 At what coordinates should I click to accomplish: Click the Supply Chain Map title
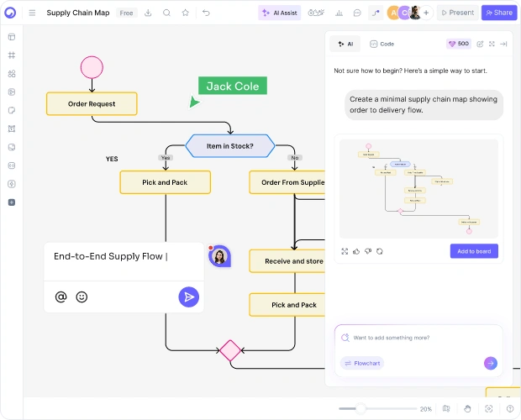pyautogui.click(x=78, y=13)
